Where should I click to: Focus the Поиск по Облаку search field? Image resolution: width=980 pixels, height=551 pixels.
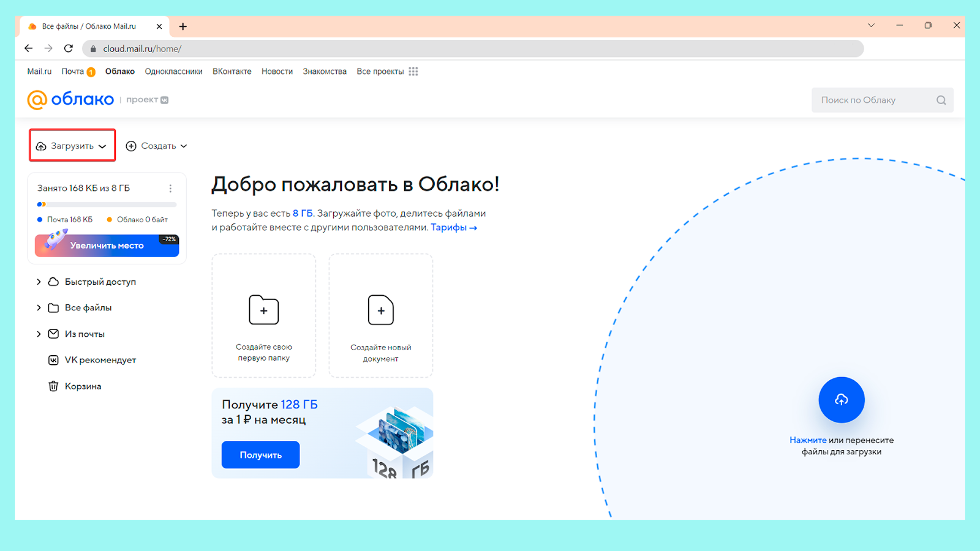click(883, 100)
